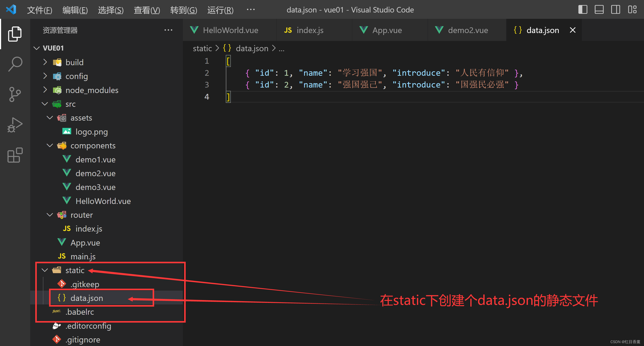The height and width of the screenshot is (346, 644).
Task: Open the Explorer view in activity bar
Action: click(15, 34)
